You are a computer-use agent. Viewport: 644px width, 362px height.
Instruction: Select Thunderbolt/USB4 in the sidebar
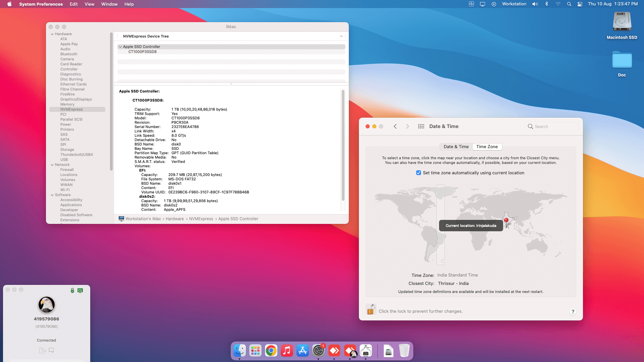pos(76,155)
